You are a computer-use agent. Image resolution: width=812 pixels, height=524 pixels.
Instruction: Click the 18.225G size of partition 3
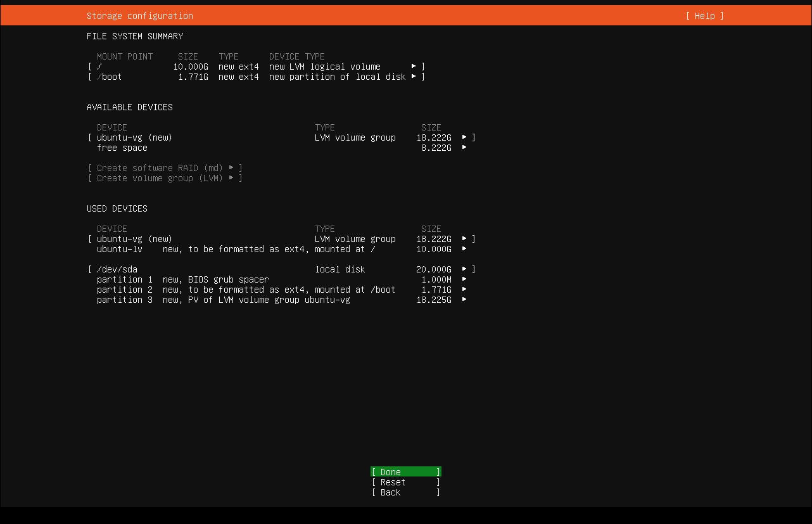[434, 300]
